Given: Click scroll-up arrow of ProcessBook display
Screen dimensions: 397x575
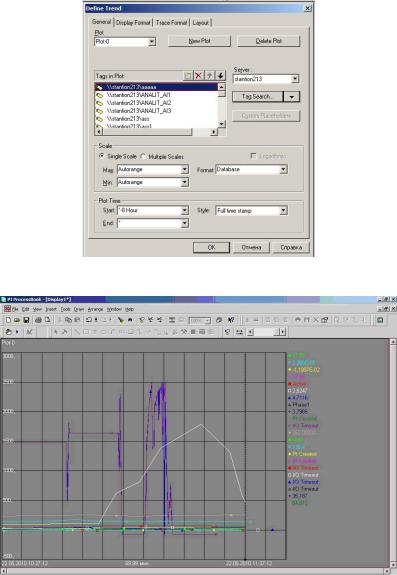Looking at the screenshot, I should click(x=393, y=342).
